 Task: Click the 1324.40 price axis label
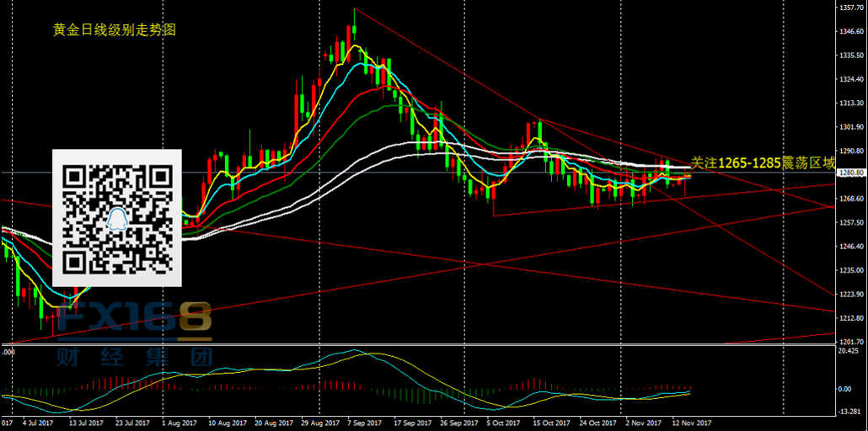(853, 79)
